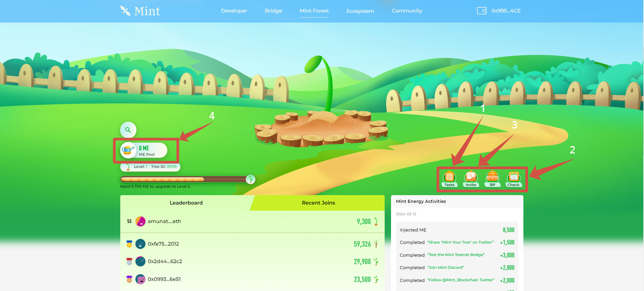Open wallet address 0x995...4CE
This screenshot has width=644, height=291.
(506, 11)
